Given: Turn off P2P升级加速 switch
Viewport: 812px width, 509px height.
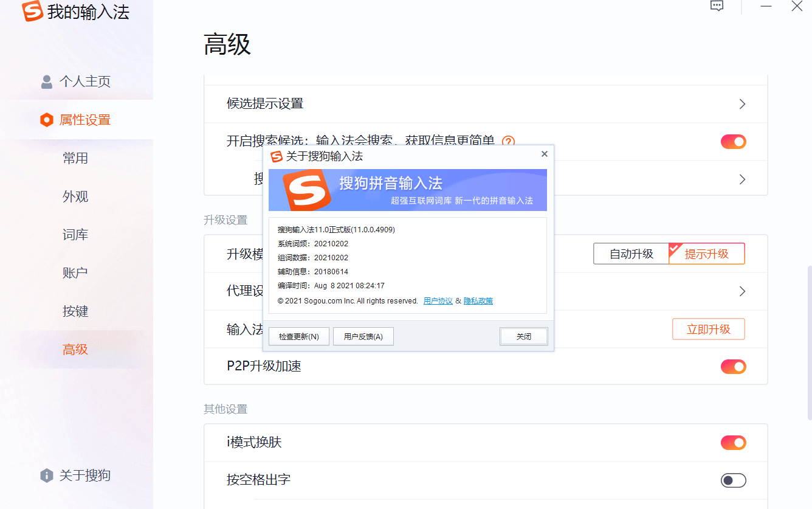Looking at the screenshot, I should point(733,367).
